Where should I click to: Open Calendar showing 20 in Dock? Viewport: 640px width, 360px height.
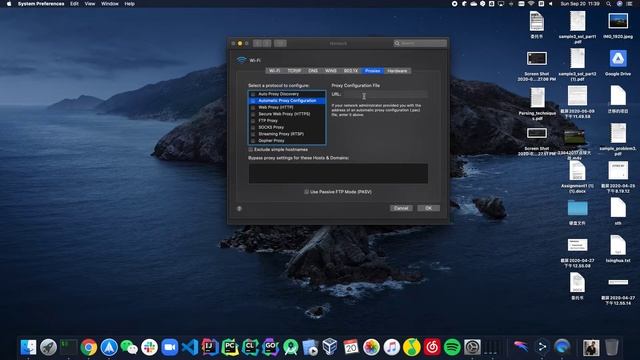point(351,347)
